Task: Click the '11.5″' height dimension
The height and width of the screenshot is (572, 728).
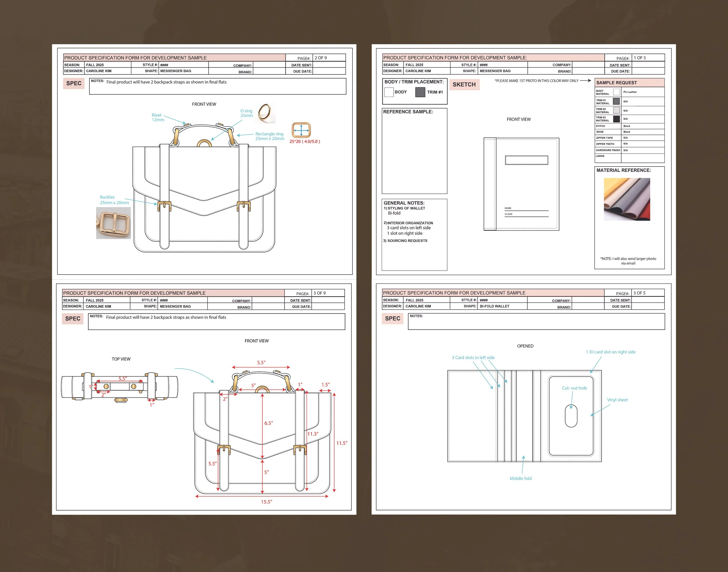Action: coord(342,443)
